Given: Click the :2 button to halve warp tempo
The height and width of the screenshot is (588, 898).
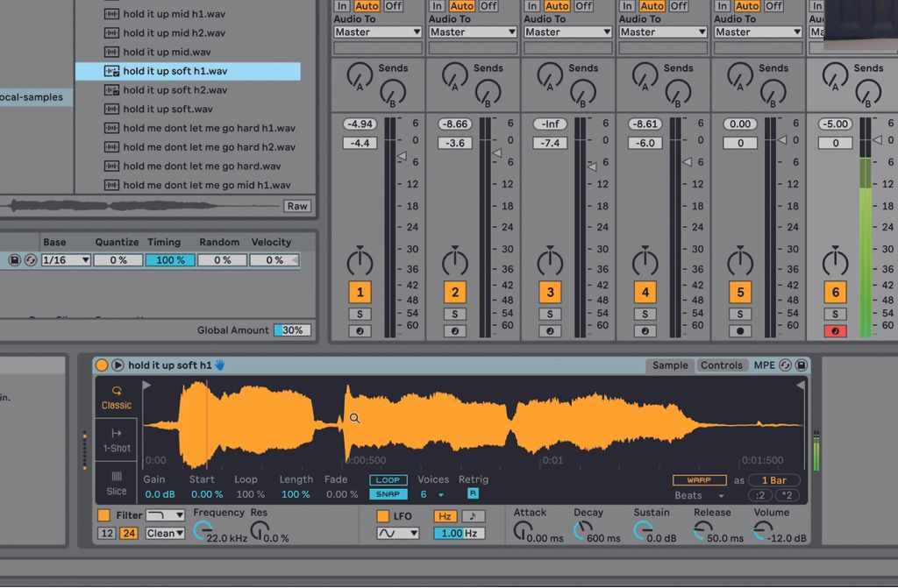Looking at the screenshot, I should (759, 495).
